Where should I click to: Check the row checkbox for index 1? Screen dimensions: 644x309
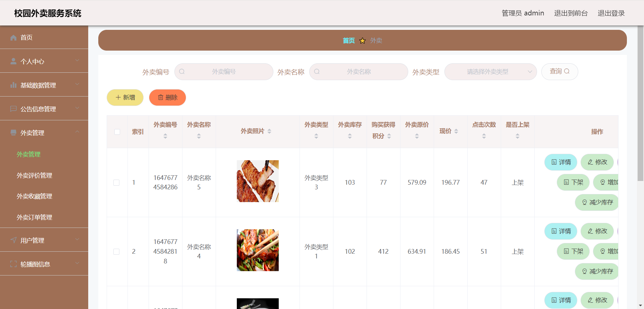[117, 183]
